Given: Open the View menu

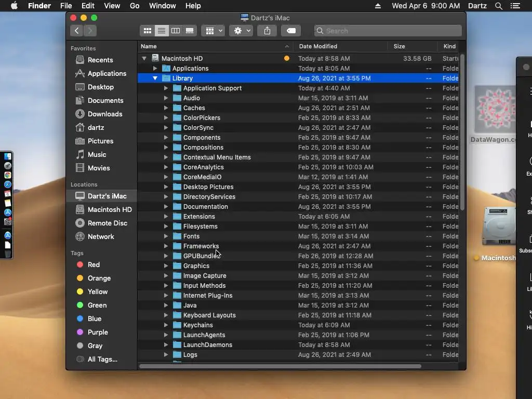Looking at the screenshot, I should pos(112,6).
